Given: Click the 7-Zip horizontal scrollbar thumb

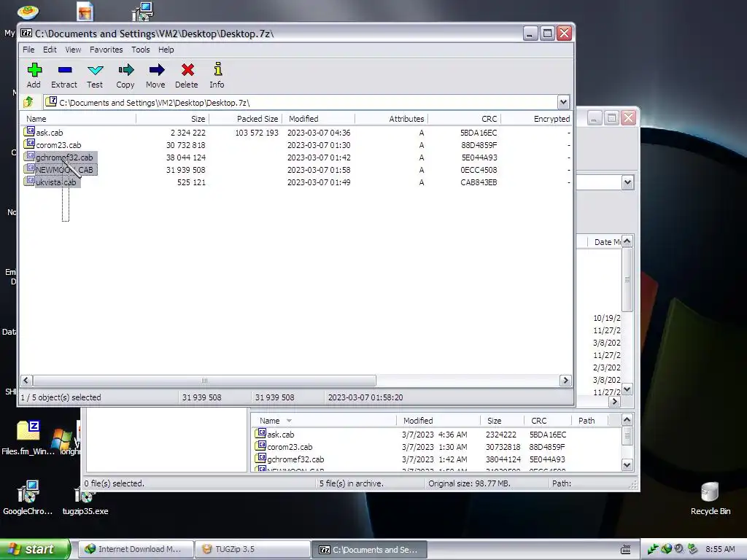Looking at the screenshot, I should pos(204,380).
